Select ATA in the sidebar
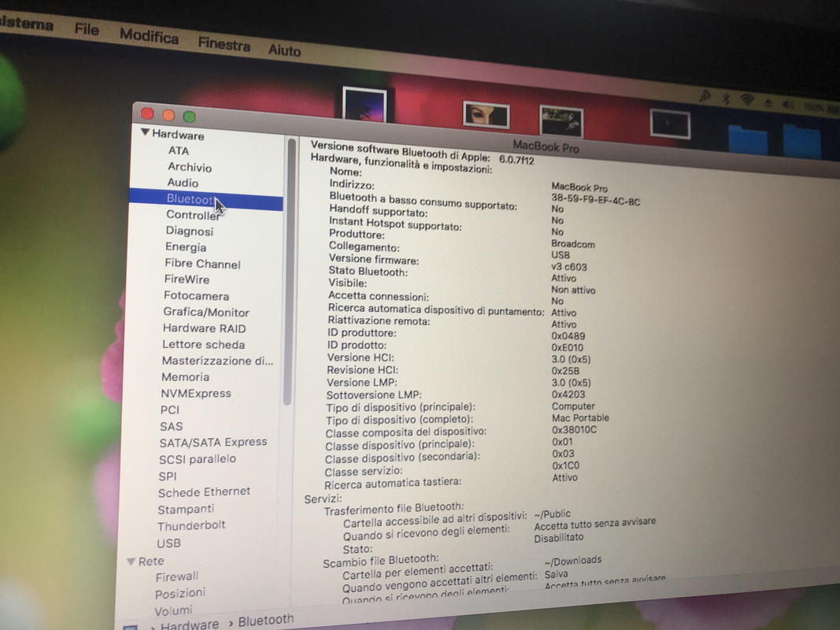Image resolution: width=840 pixels, height=630 pixels. (x=179, y=151)
